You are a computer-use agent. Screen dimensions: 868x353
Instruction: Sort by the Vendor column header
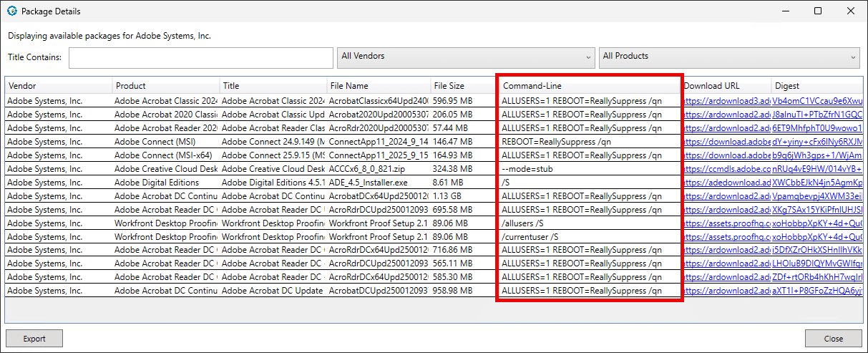(x=58, y=86)
